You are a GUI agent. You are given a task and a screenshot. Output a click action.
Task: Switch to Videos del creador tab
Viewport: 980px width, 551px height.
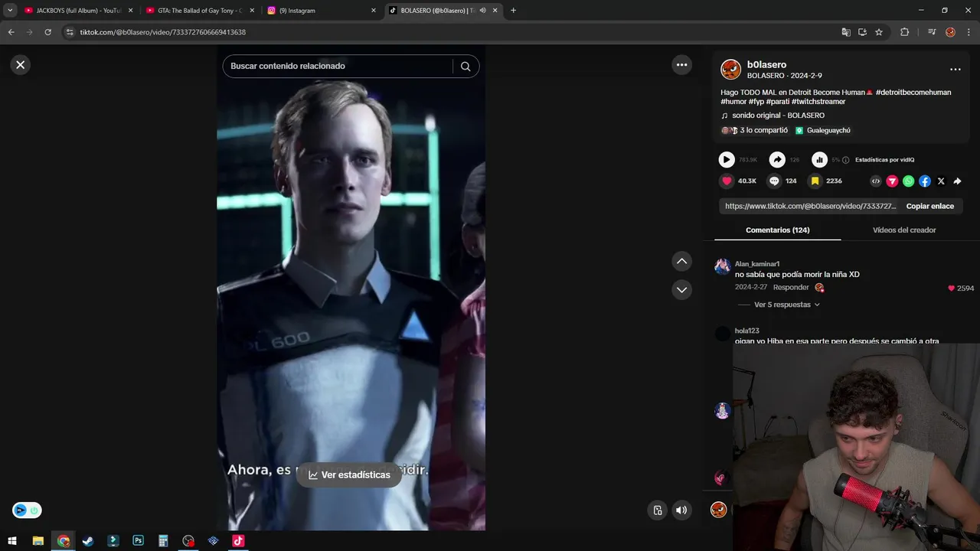point(904,230)
